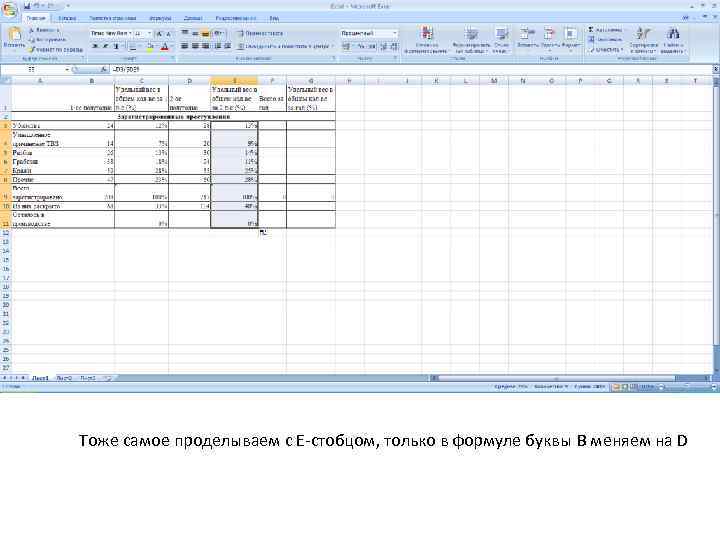Screen dimensions: 720x540
Task: Open the Данные ribbon tab
Action: click(193, 18)
